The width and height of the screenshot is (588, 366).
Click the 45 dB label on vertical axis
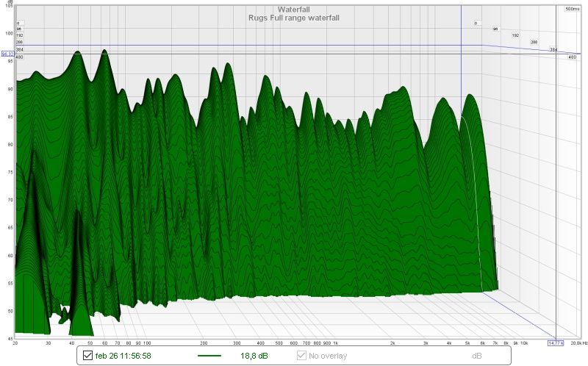pos(10,337)
